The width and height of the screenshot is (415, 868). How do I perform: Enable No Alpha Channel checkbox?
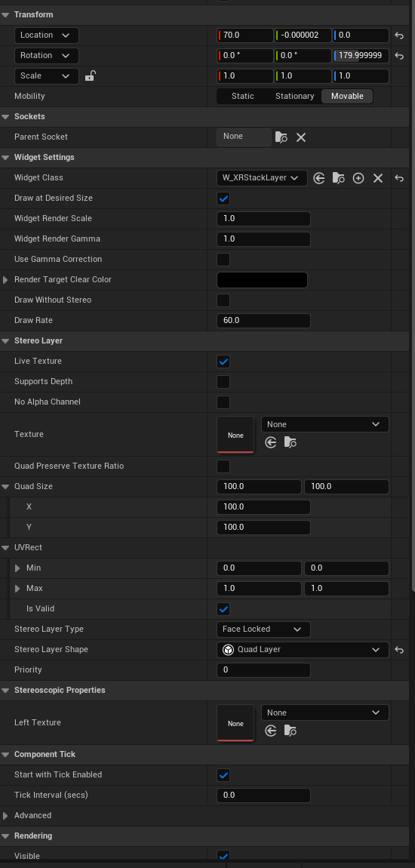[x=223, y=402]
